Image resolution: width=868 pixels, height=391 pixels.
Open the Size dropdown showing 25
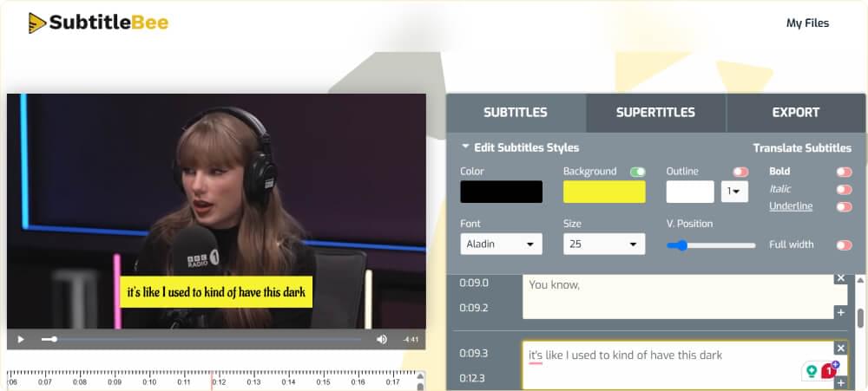click(603, 244)
